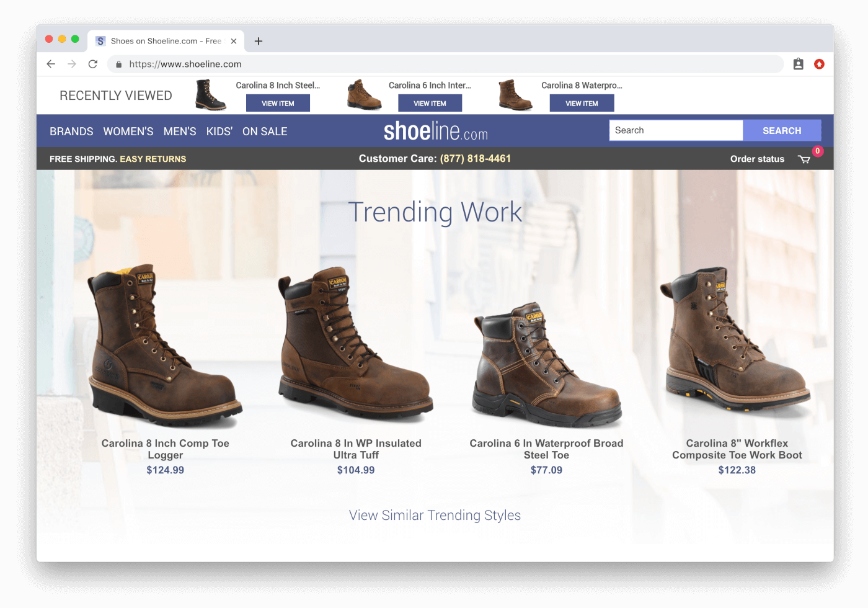Open Carolina 8" Workflex Composite Toe Work Boot link

[x=737, y=449]
